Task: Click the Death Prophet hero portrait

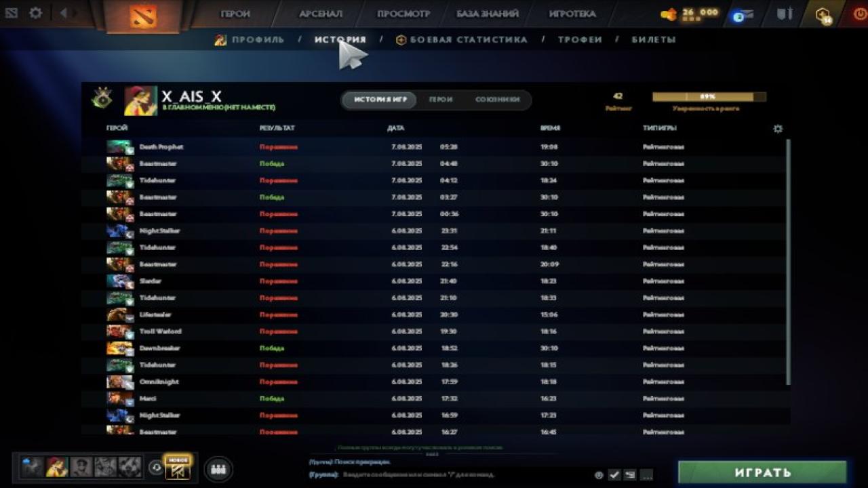Action: pos(120,147)
